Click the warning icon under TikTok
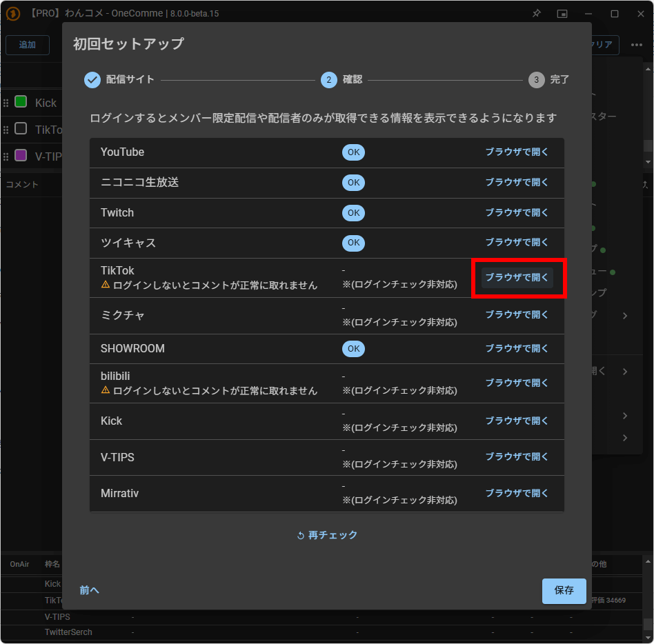 pos(106,284)
